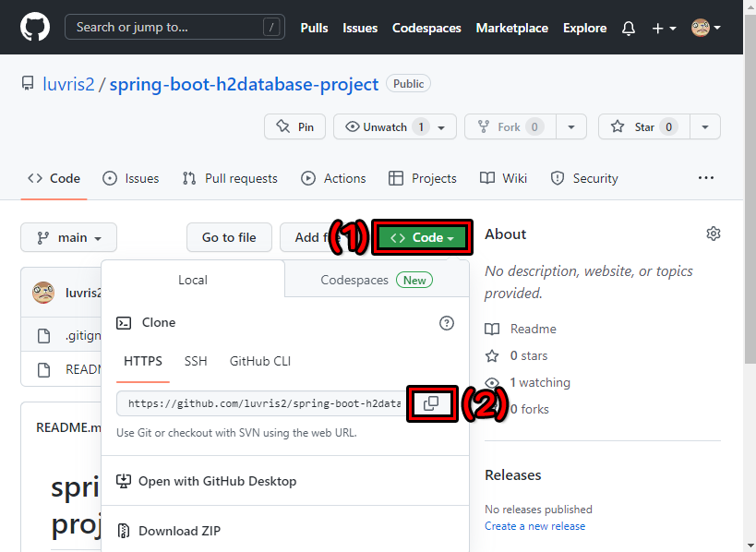
Task: Select the Local tab in clone popup
Action: point(193,280)
